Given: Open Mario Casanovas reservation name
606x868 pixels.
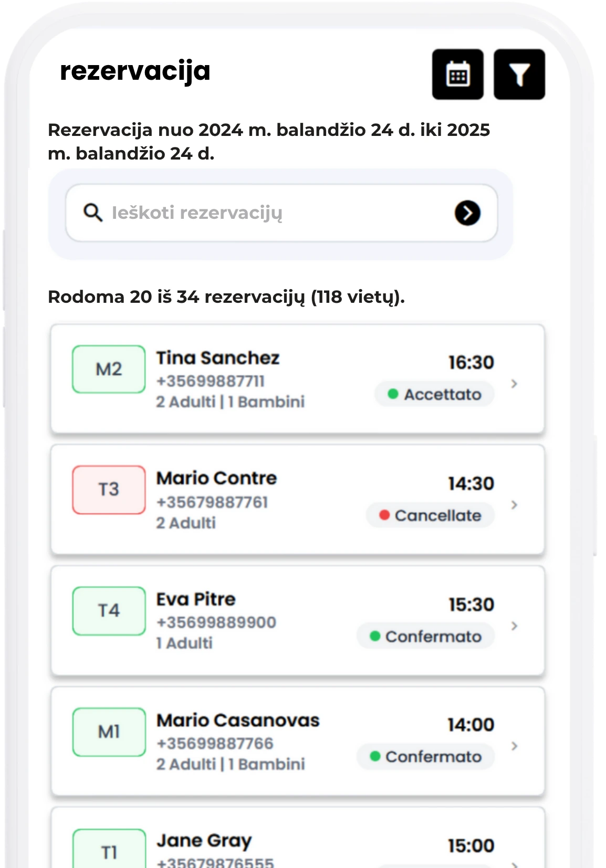Looking at the screenshot, I should 238,720.
